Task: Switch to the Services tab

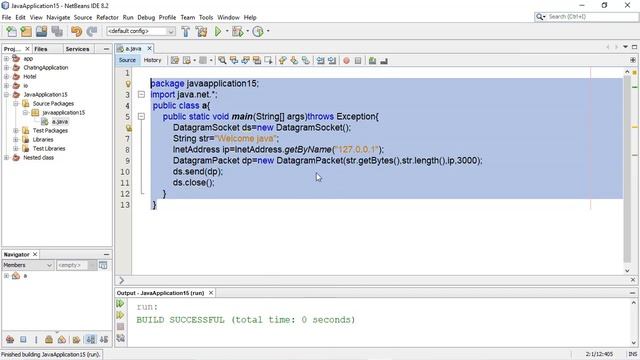Action: tap(78, 49)
